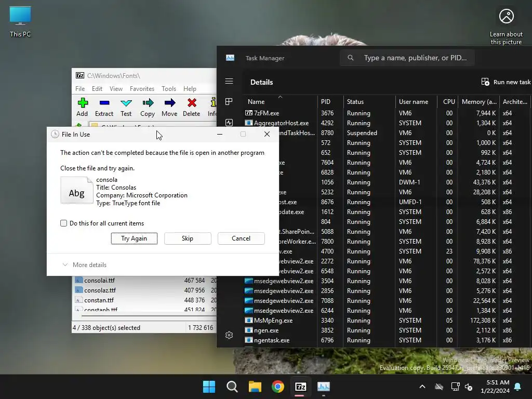Image resolution: width=532 pixels, height=399 pixels.
Task: Select the ngentask.exe process
Action: tap(387, 340)
